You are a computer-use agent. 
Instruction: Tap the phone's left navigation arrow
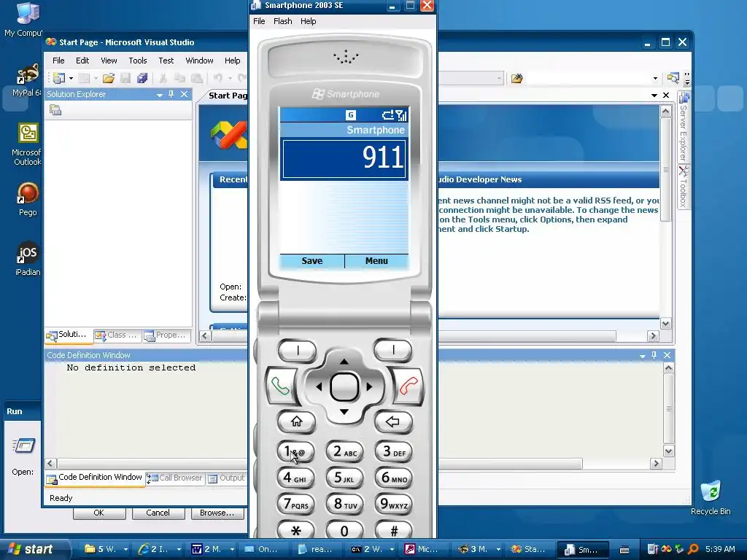[319, 386]
